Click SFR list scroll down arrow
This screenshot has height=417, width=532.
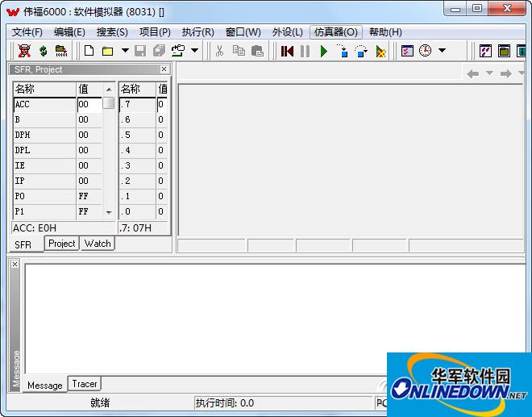click(x=109, y=213)
